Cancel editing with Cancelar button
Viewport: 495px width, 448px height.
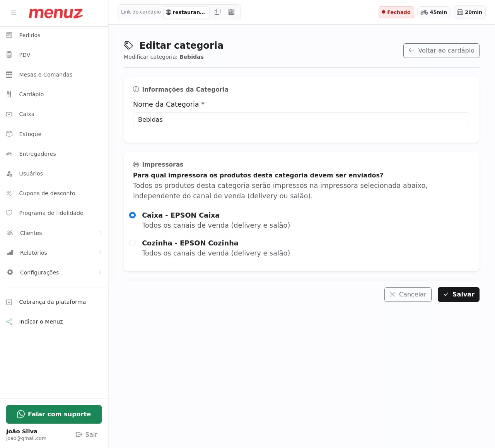[x=408, y=295]
